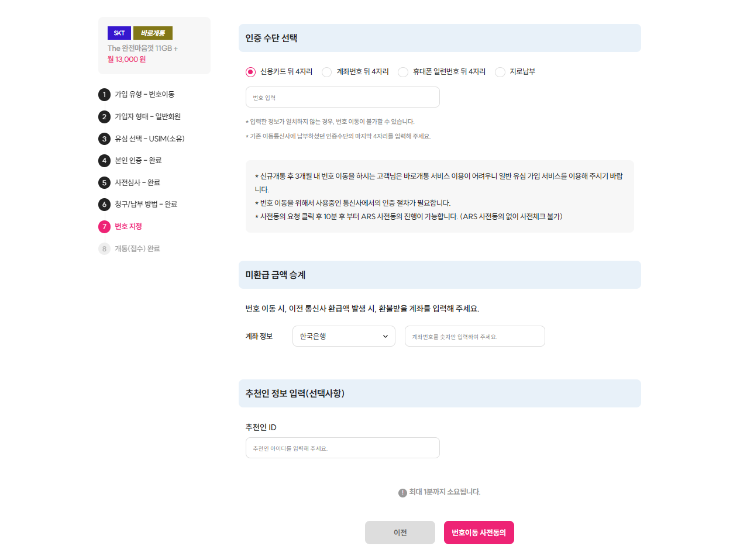Select the 신용카드 뒤 4자리 radio button

(250, 72)
